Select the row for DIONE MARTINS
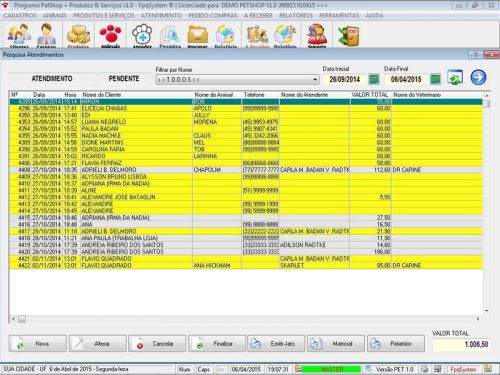 (246, 142)
